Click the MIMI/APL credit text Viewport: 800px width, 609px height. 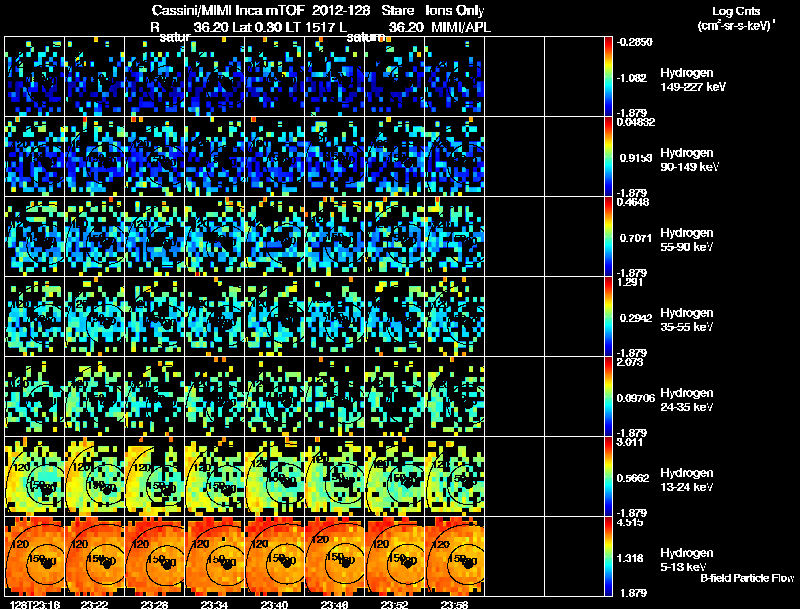click(461, 27)
